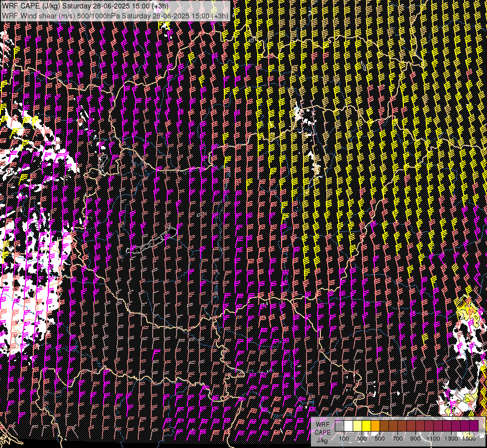The height and width of the screenshot is (448, 487).
Task: Click the legend value 500
Action: pyautogui.click(x=380, y=439)
